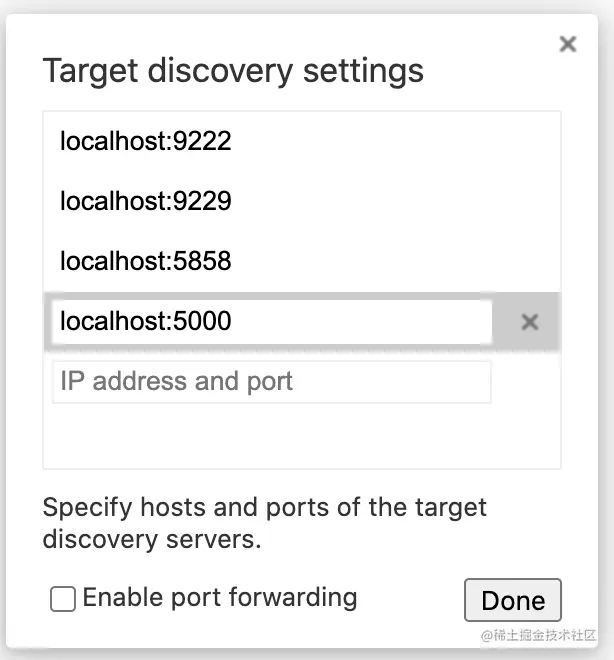Click blank space between port forwarding label and Done
Image resolution: width=614 pixels, height=660 pixels.
(x=410, y=600)
